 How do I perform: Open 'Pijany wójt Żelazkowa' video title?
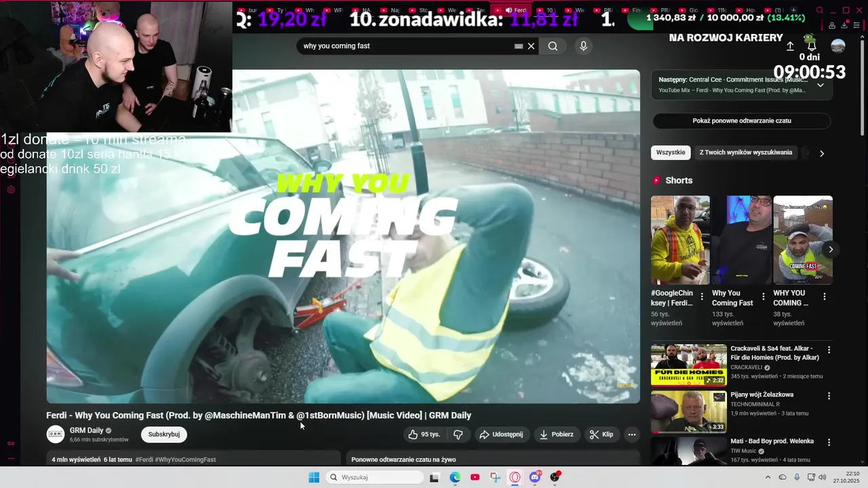762,394
